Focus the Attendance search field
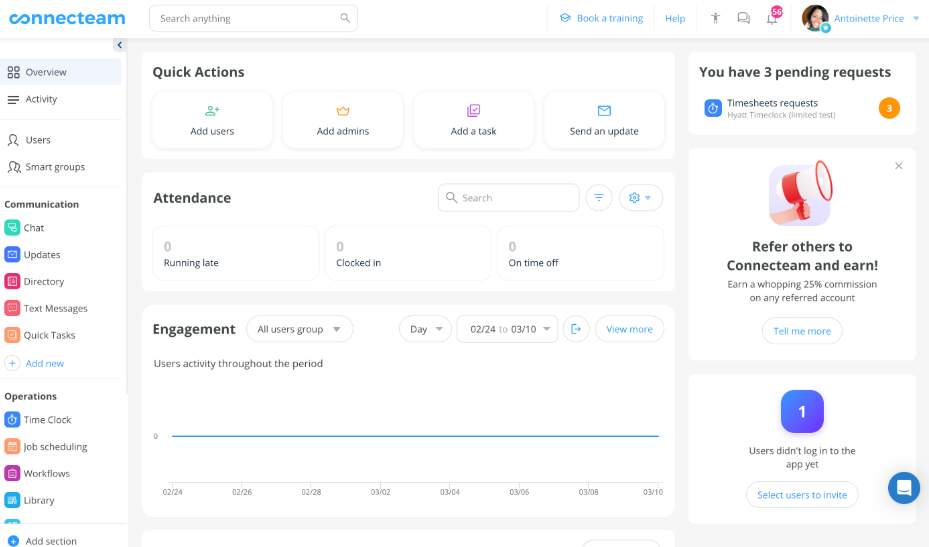 point(508,197)
